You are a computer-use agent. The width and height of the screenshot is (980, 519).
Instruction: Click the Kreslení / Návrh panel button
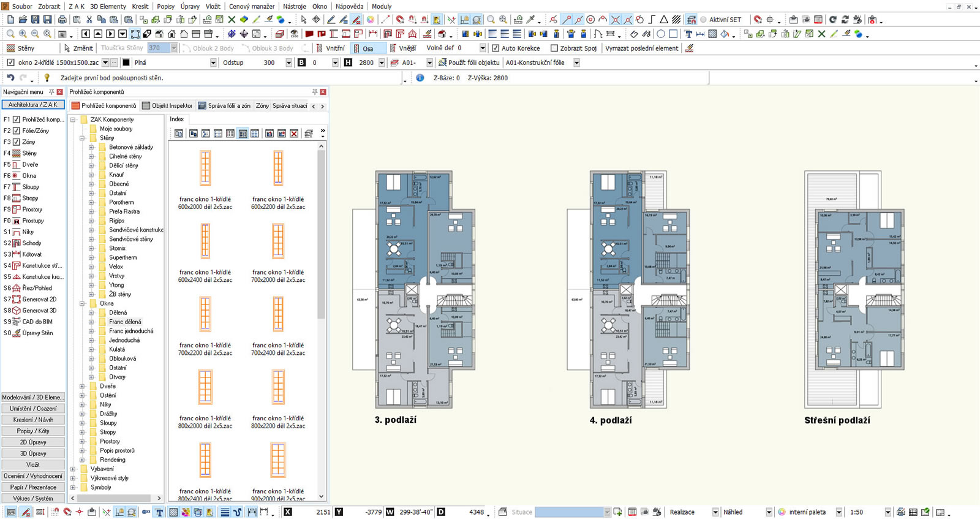pyautogui.click(x=33, y=420)
